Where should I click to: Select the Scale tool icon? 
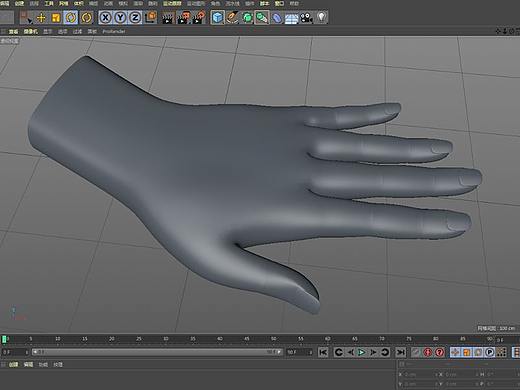56,17
